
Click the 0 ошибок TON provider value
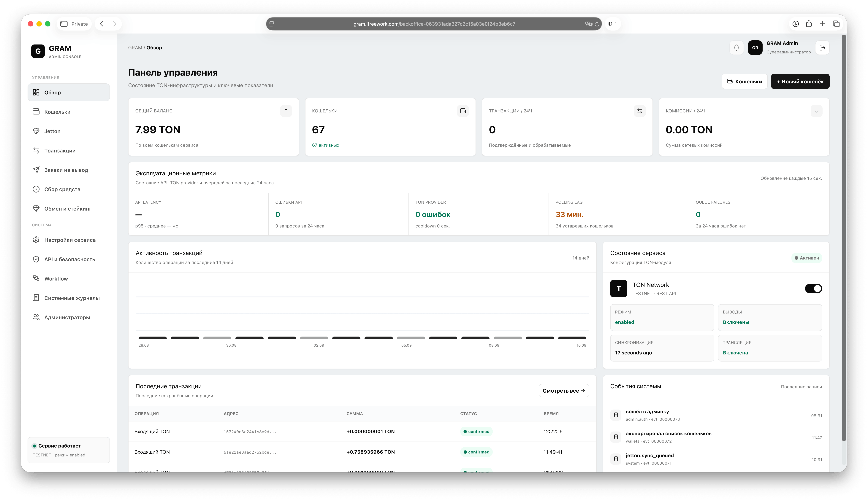click(x=433, y=215)
